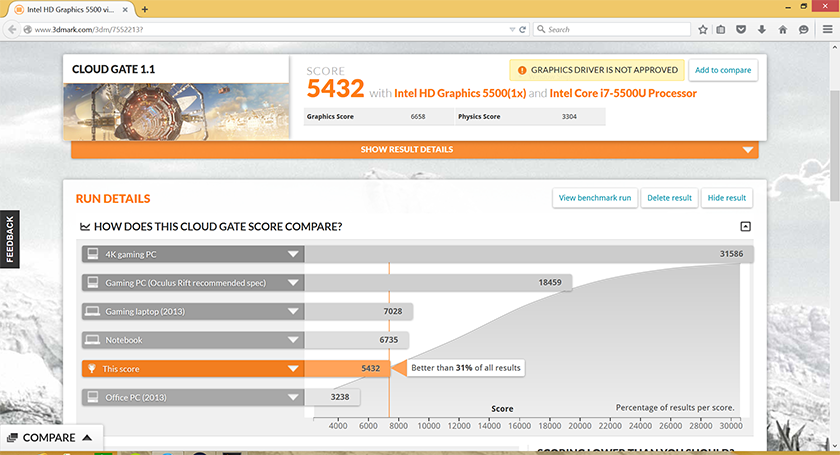Click the CLOUD GATE 1.1 title
The height and width of the screenshot is (455, 840).
pos(114,70)
